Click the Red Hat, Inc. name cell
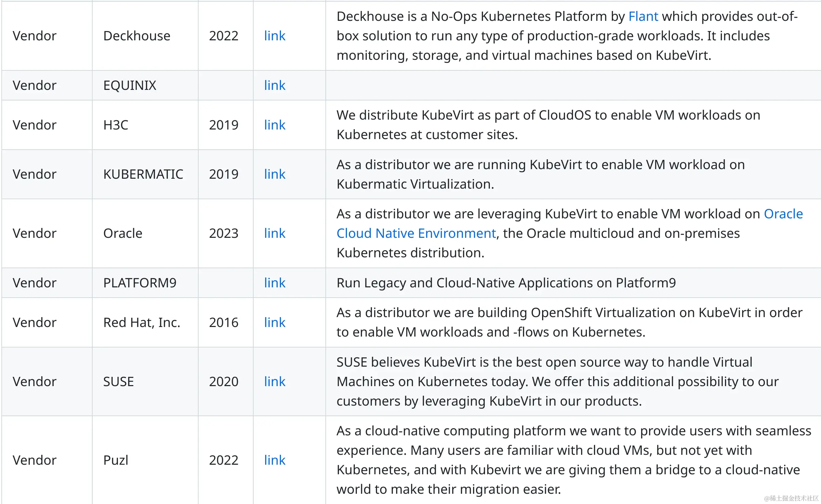 pos(142,323)
